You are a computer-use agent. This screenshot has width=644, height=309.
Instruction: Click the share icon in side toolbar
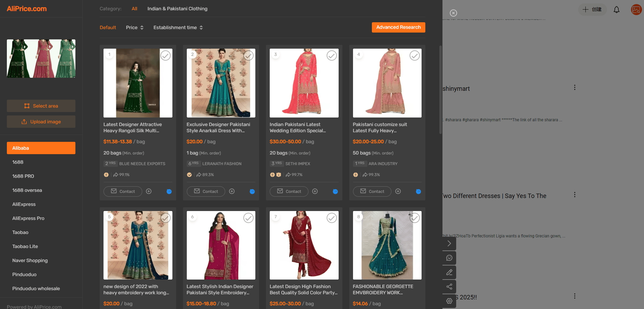(x=449, y=287)
